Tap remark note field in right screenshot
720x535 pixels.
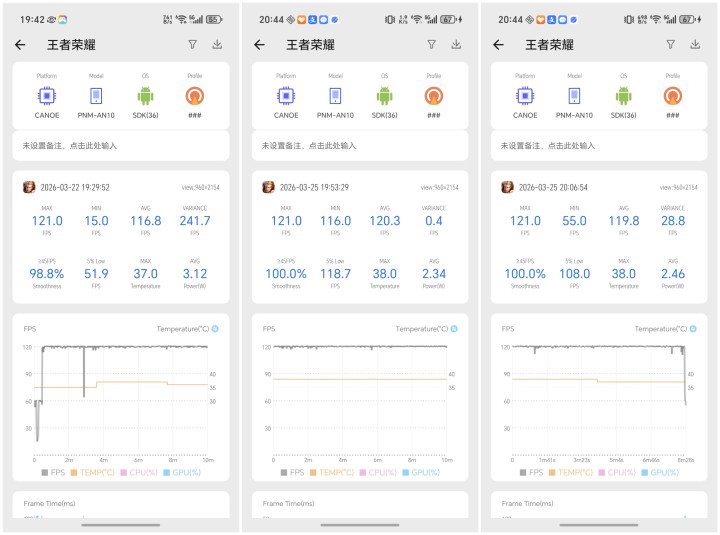pos(599,146)
